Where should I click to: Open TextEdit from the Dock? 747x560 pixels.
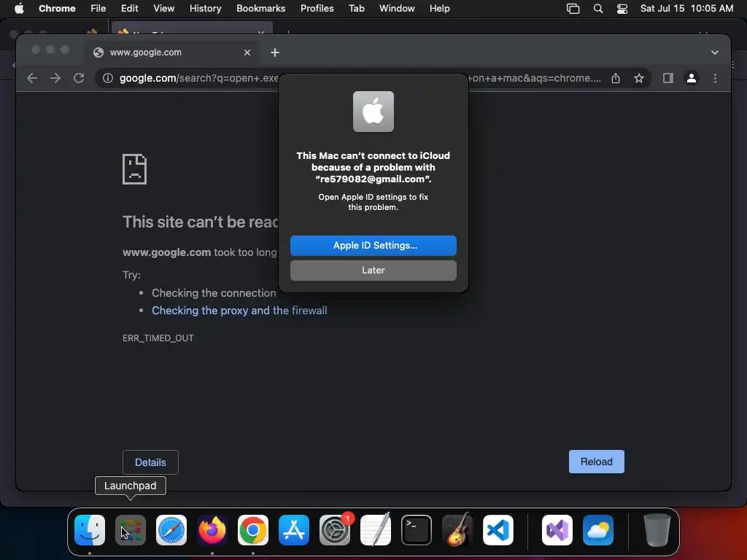376,529
